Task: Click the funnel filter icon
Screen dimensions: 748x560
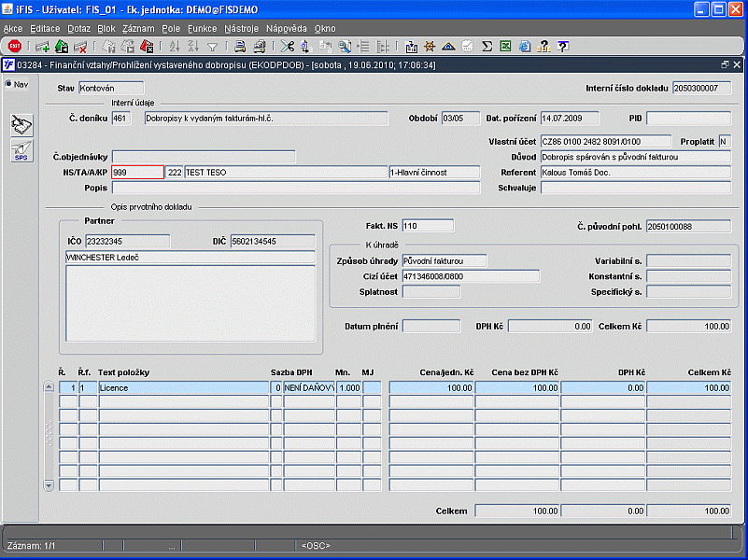Action: coord(212,47)
